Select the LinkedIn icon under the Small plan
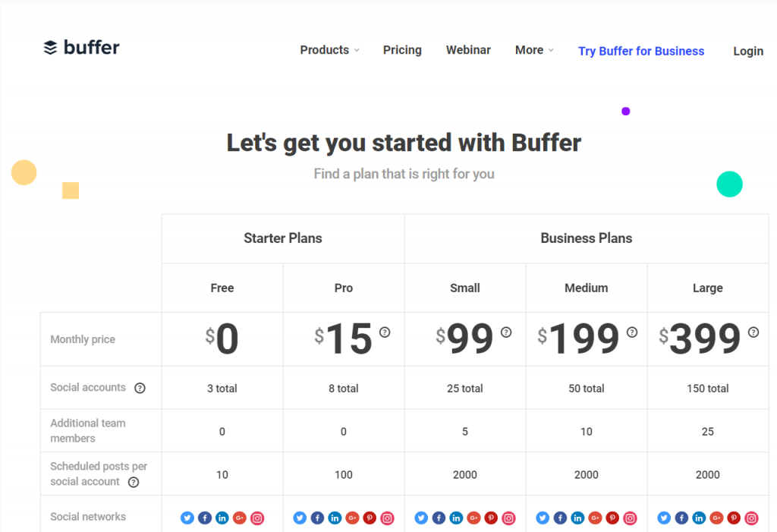Image resolution: width=777 pixels, height=532 pixels. [456, 518]
